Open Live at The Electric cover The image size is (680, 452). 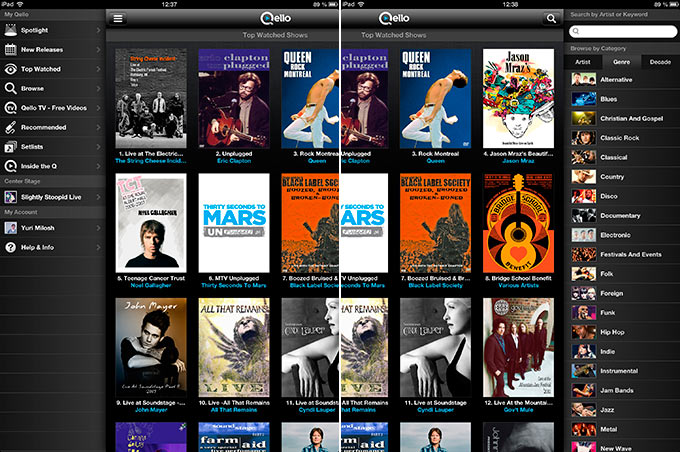tap(151, 98)
